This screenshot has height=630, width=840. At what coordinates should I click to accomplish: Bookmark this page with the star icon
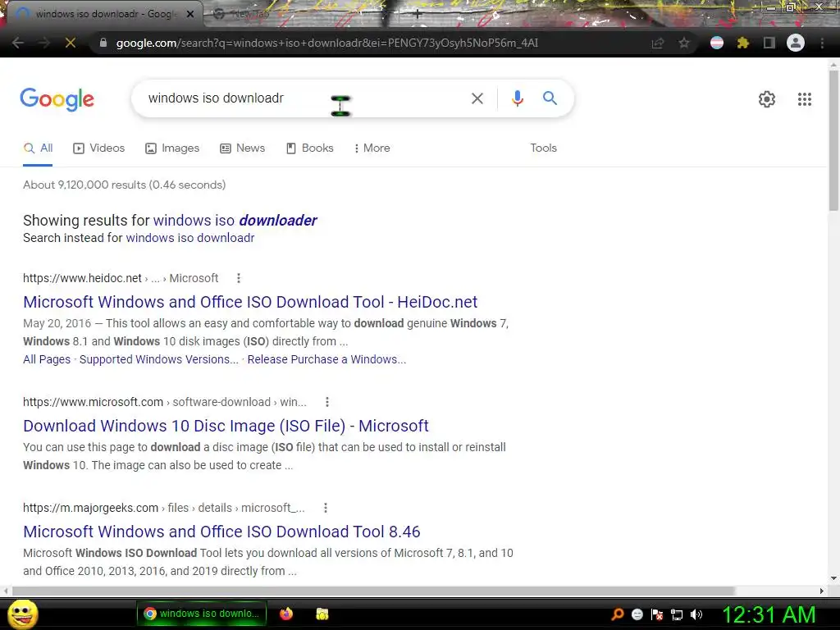(684, 43)
